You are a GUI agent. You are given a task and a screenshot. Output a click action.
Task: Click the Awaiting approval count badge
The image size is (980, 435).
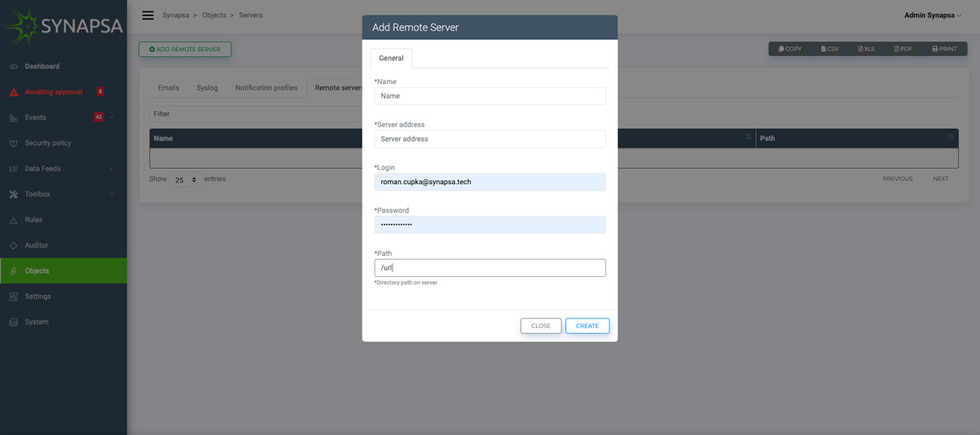point(100,92)
